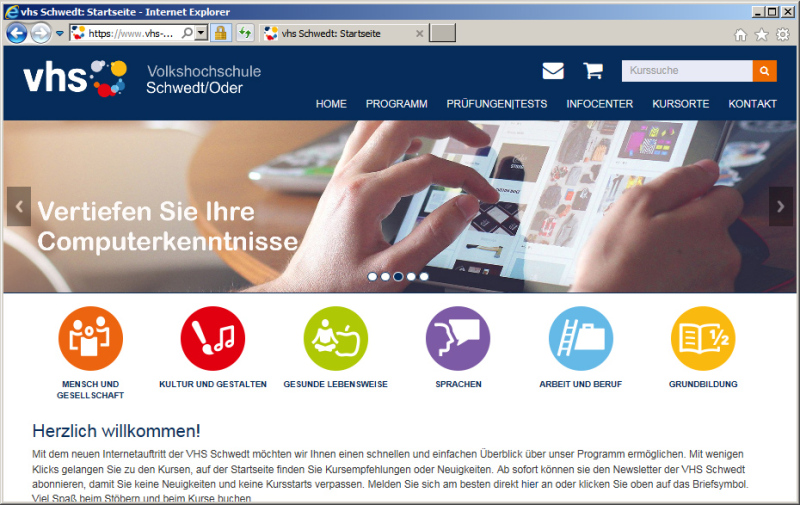Screen dimensions: 800x505
Task: Select the Kultur und Gestalten icon
Action: 212,338
